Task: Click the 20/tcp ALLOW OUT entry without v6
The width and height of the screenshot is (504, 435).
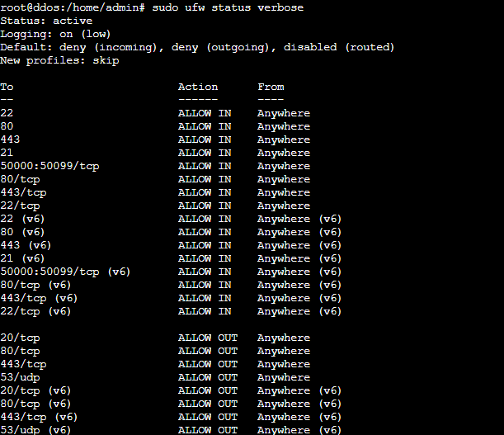Action: coord(20,338)
